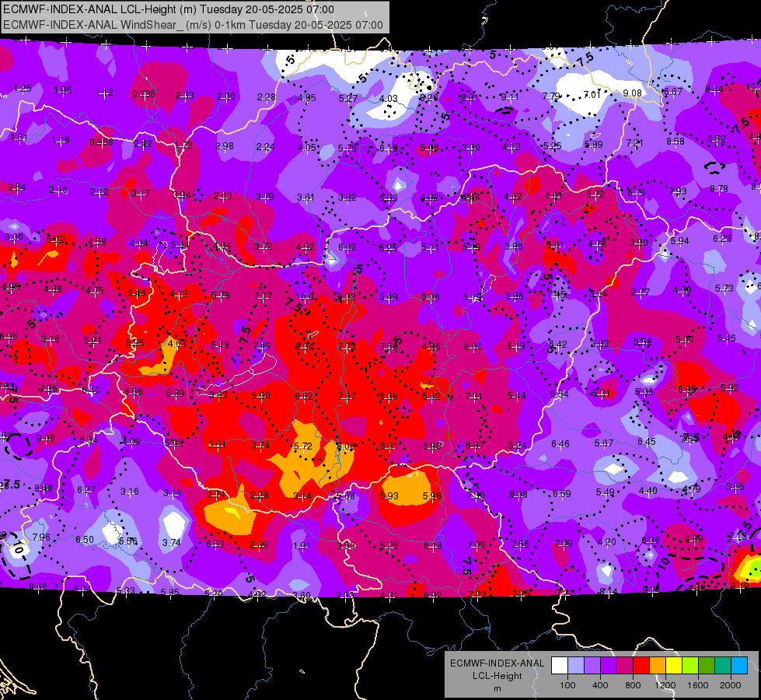Click the lime yellow-green legend swatch
The image size is (761, 700).
[690, 665]
